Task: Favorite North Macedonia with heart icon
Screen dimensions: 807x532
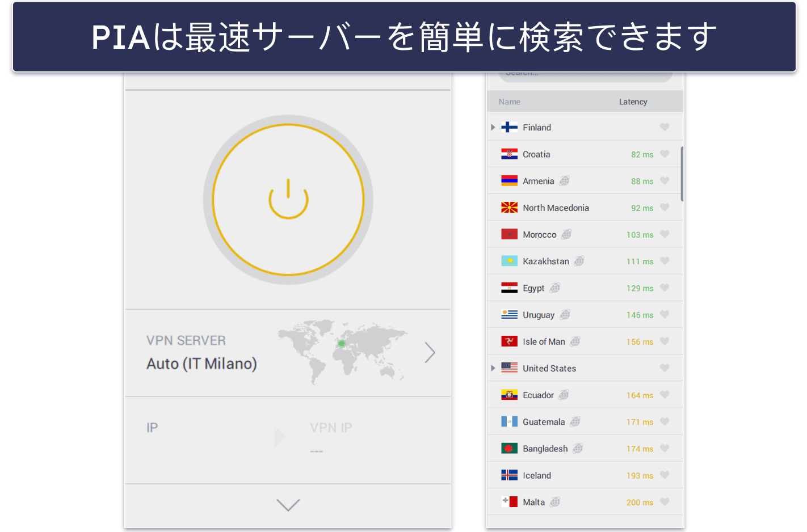Action: point(665,207)
